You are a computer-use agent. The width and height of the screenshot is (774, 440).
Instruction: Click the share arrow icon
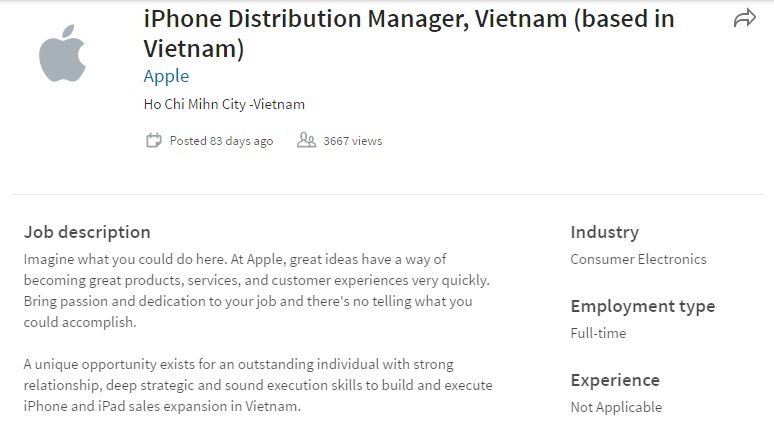(x=744, y=18)
